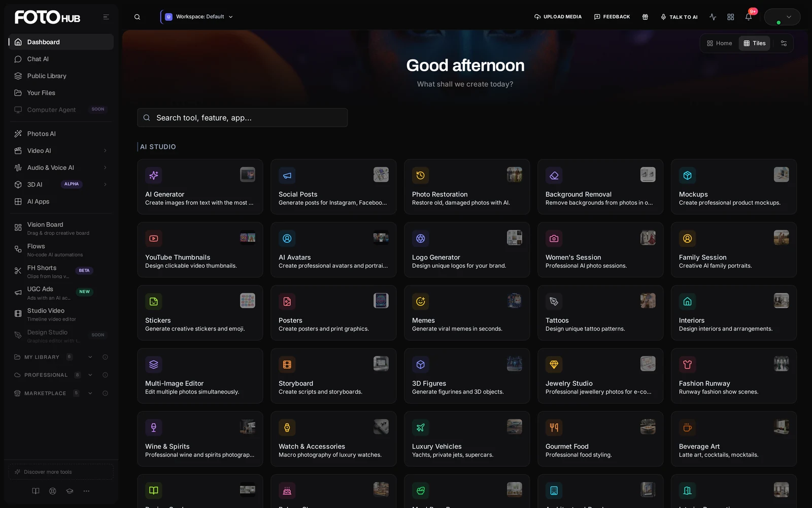Open the apps grid icon in header
This screenshot has height=508, width=812.
pyautogui.click(x=730, y=17)
